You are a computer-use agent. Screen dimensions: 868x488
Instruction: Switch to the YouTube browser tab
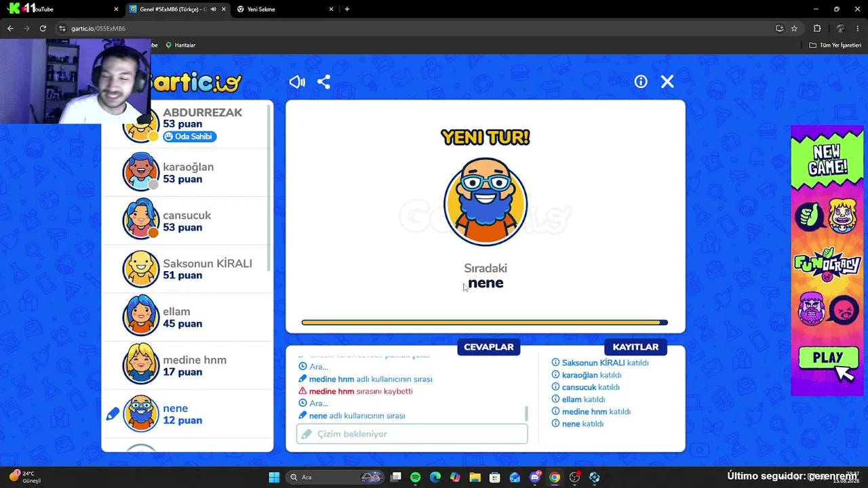61,9
